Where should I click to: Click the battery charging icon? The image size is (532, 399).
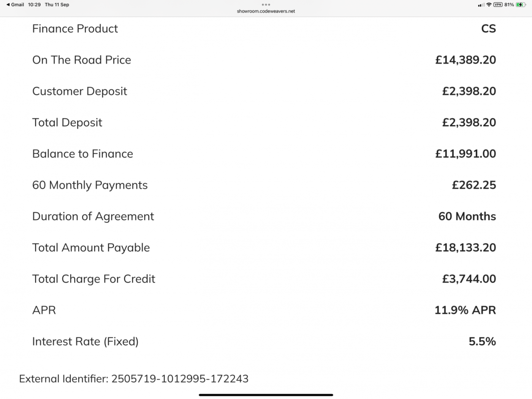click(521, 5)
